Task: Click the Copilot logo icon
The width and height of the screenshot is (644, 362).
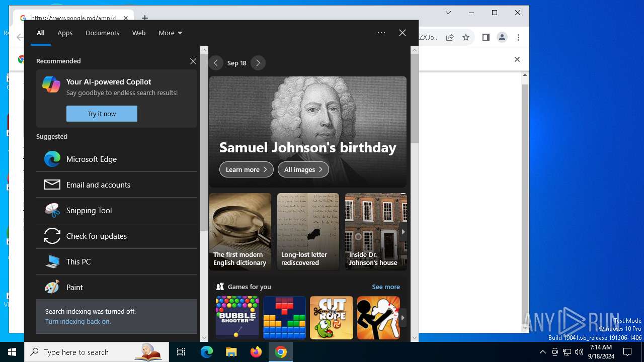Action: click(51, 84)
